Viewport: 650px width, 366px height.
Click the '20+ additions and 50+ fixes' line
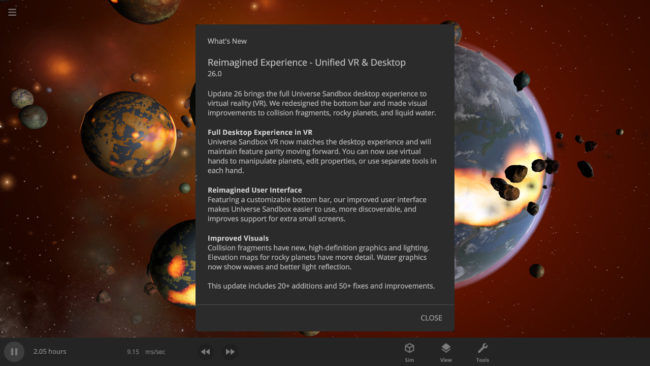(321, 286)
